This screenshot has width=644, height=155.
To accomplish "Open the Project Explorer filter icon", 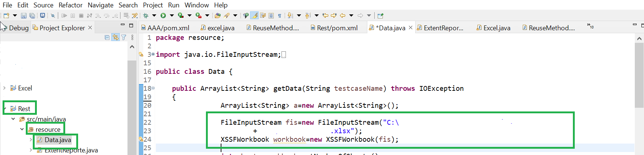I will [x=124, y=37].
